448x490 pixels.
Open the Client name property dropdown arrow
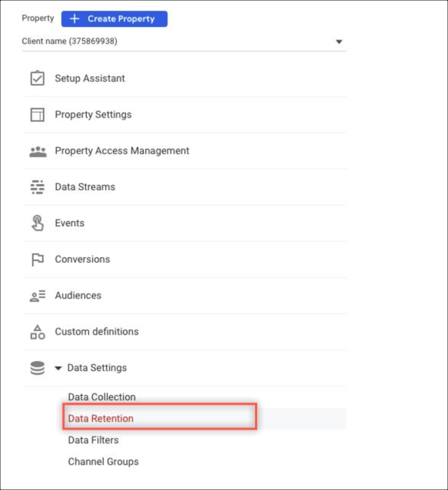pos(339,41)
